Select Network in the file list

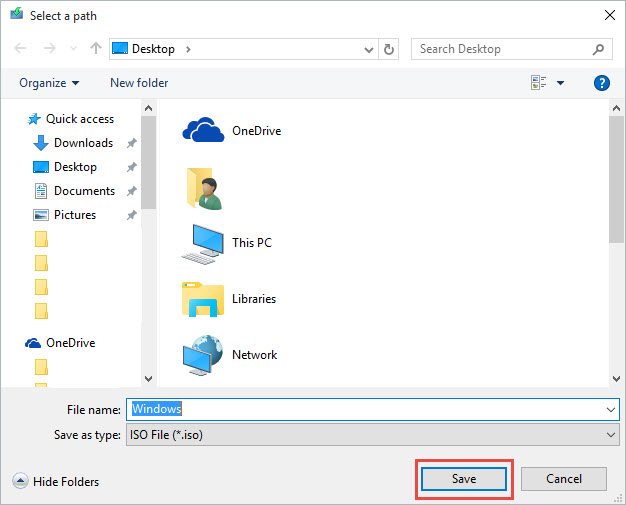point(230,355)
